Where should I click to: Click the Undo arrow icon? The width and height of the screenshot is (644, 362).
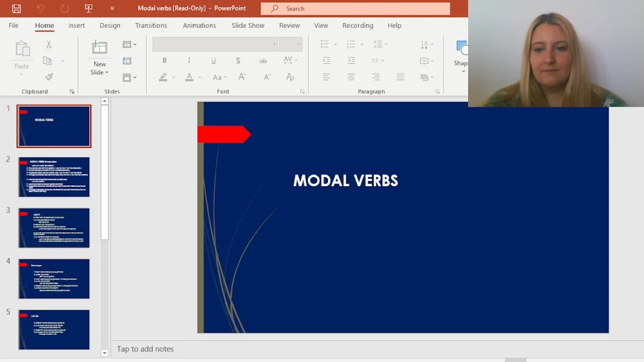pyautogui.click(x=40, y=8)
